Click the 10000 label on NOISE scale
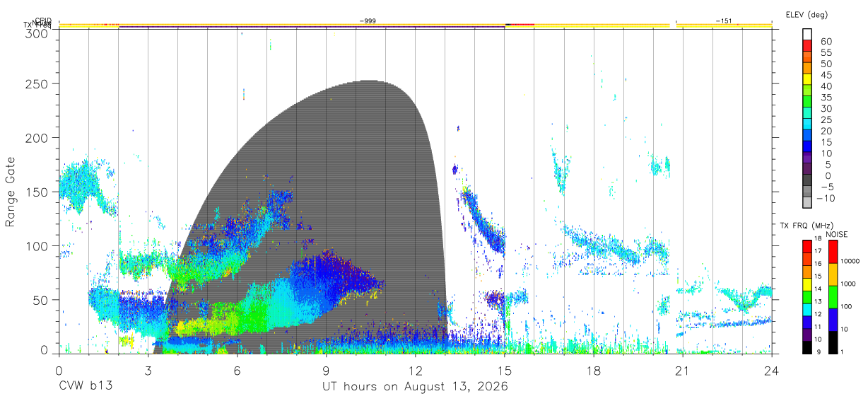 [x=852, y=261]
